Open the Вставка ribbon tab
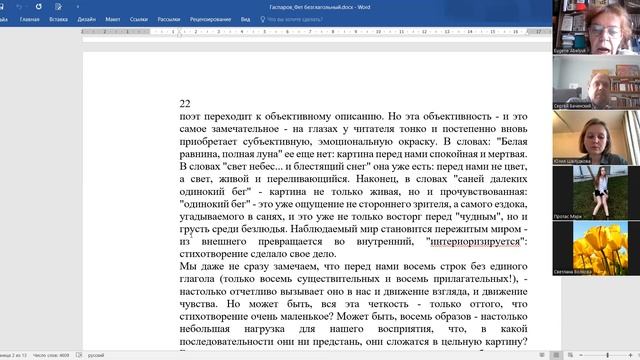 58,19
